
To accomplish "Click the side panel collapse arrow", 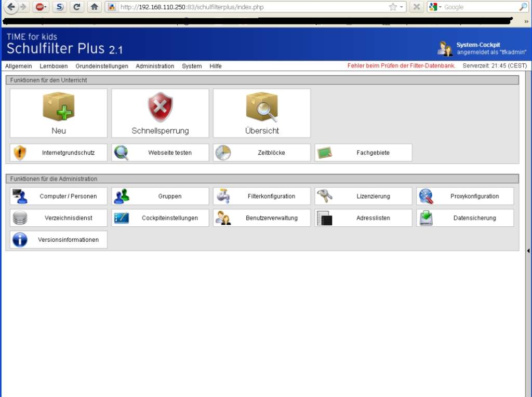I will (x=528, y=251).
